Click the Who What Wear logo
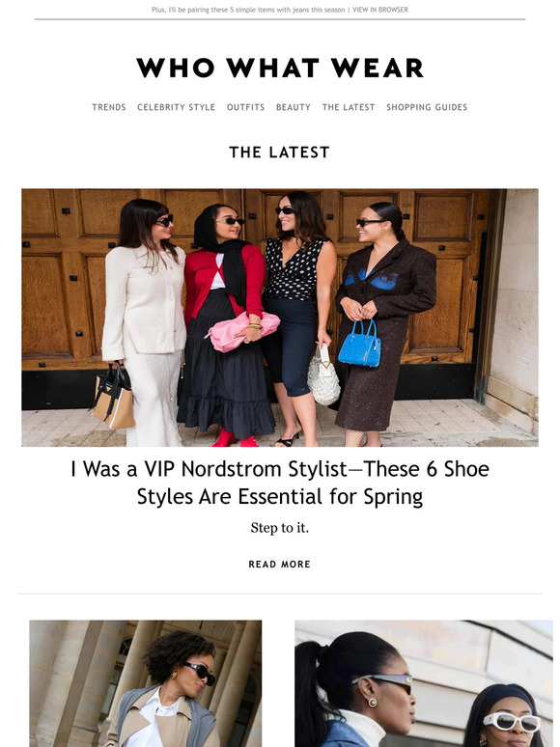Image resolution: width=560 pixels, height=747 pixels. [280, 68]
